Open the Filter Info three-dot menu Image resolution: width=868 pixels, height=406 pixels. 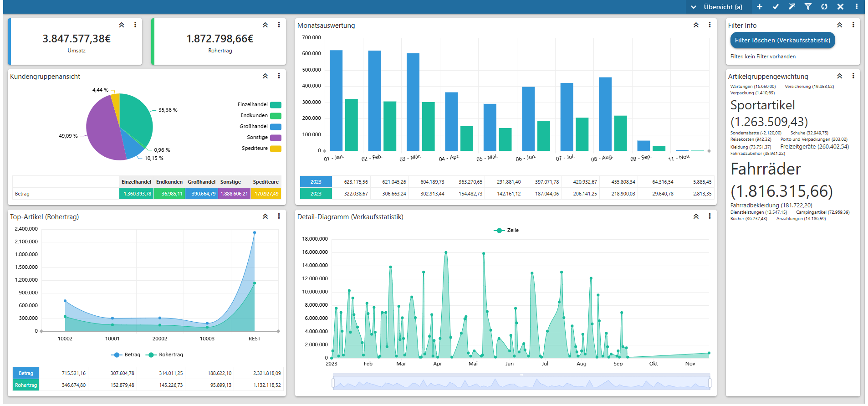click(853, 25)
